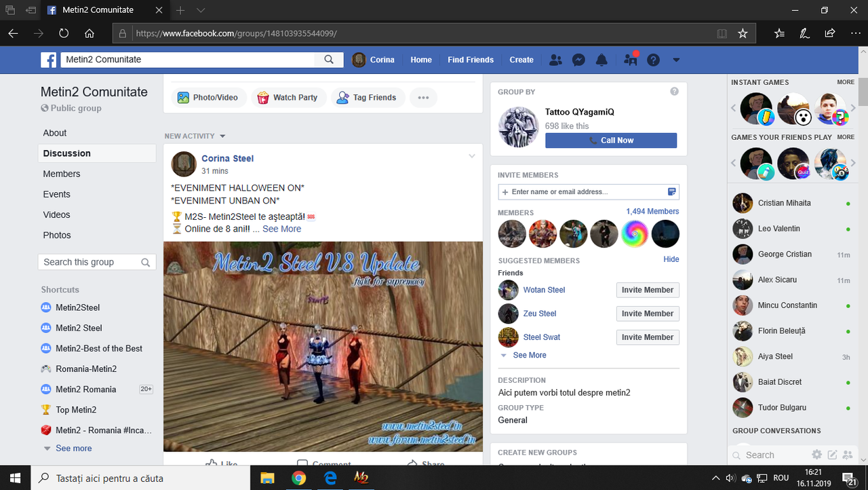The image size is (868, 490).
Task: Click new message compose icon in chat
Action: tap(832, 455)
